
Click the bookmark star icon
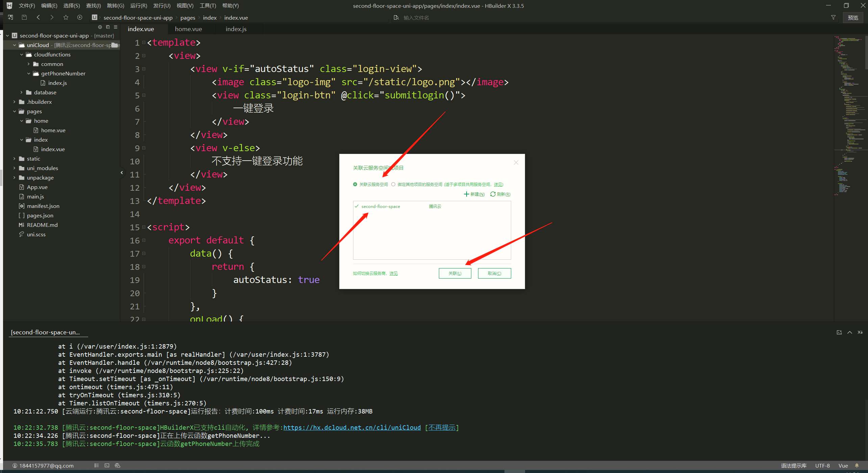pos(66,17)
